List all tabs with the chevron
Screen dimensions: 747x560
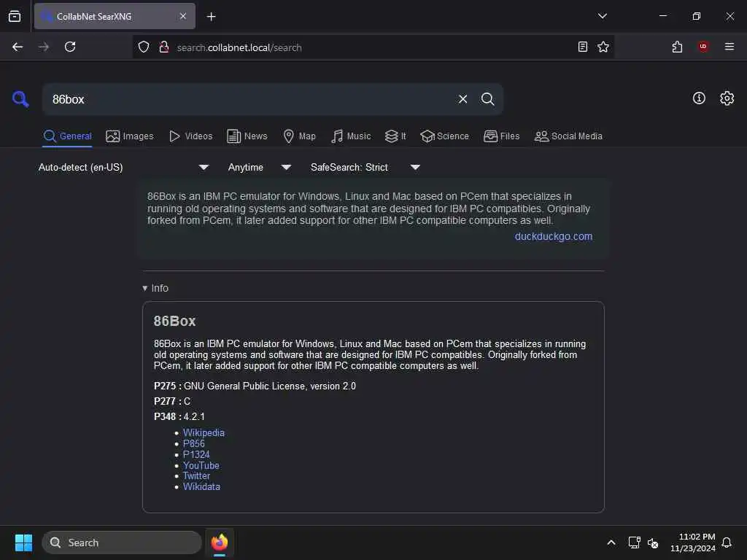[602, 16]
